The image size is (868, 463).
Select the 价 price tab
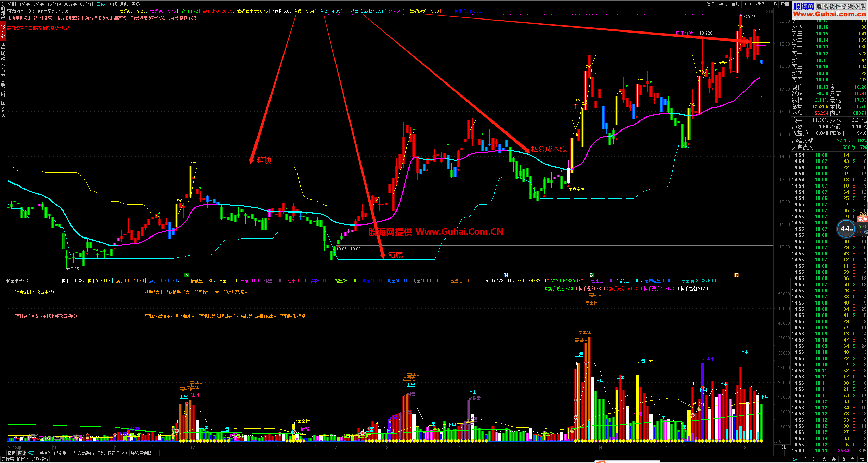[x=805, y=459]
